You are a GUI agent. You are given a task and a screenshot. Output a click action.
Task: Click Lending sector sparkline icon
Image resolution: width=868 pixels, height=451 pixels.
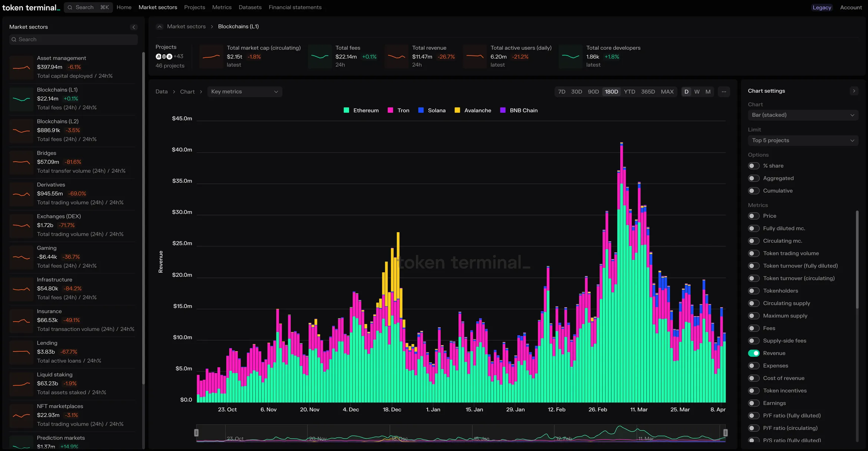[22, 352]
